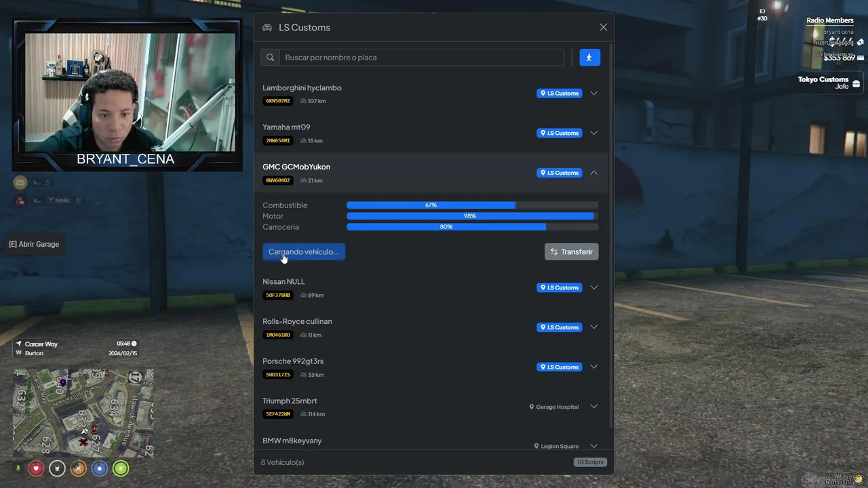Click plate 2HW654MI on Yamaha row
This screenshot has height=488, width=868.
click(278, 141)
